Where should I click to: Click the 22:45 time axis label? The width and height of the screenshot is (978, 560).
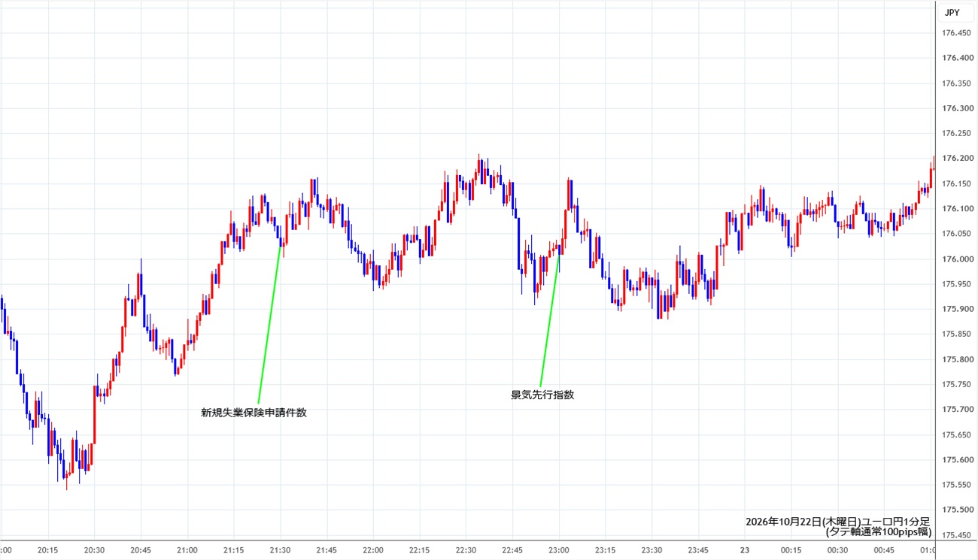pos(512,550)
